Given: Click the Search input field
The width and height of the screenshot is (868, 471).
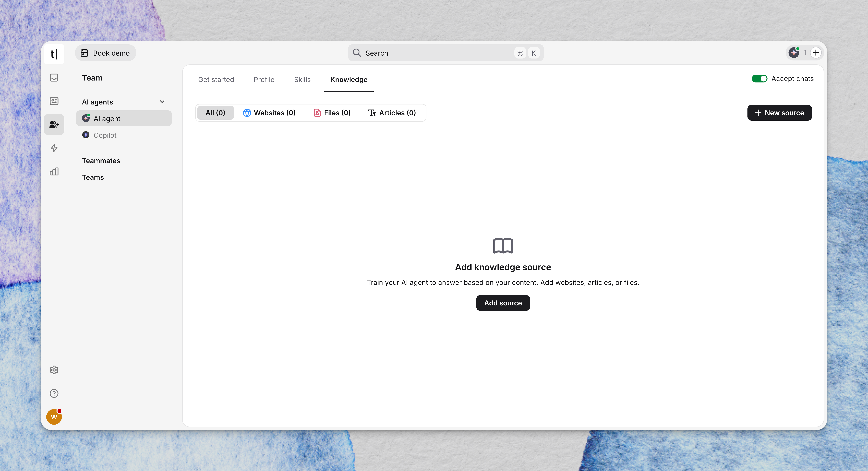Looking at the screenshot, I should tap(438, 53).
